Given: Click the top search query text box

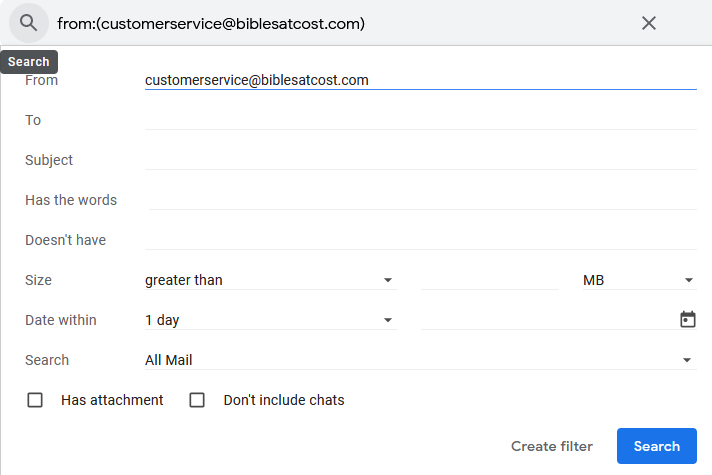Looking at the screenshot, I should point(343,23).
